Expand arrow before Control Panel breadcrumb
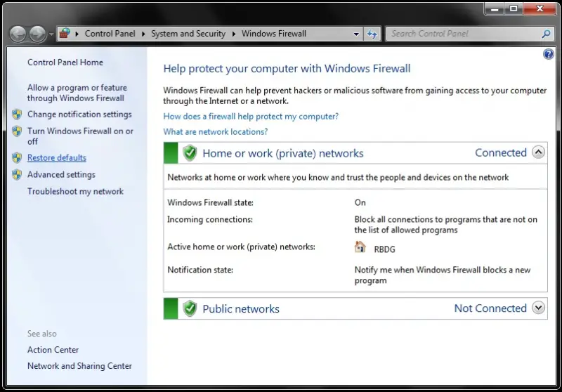The width and height of the screenshot is (562, 392). point(77,34)
